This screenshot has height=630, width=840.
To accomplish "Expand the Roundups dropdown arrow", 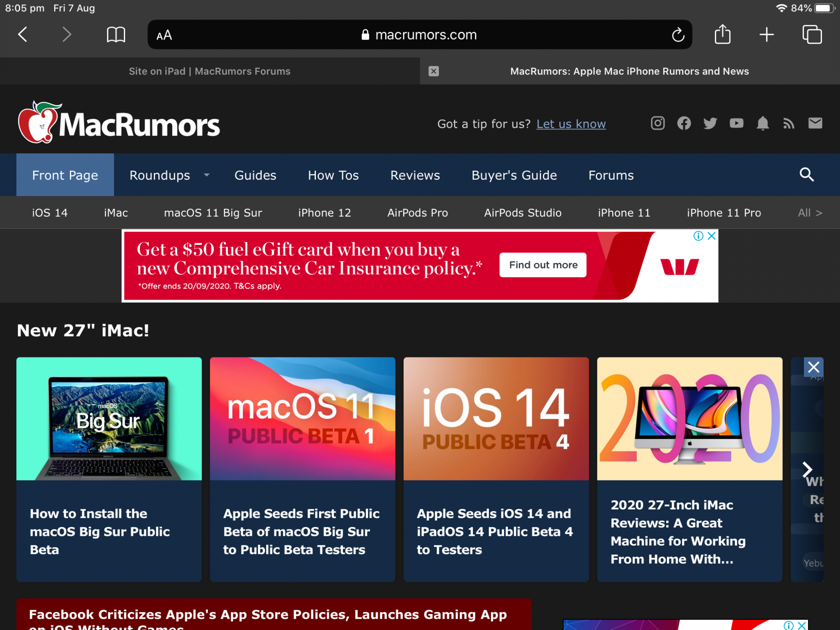I will point(207,175).
